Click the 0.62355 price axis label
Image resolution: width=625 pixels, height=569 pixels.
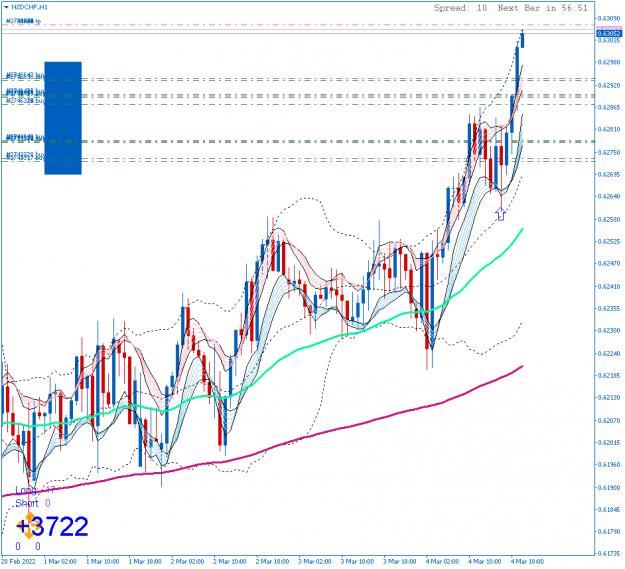(609, 308)
